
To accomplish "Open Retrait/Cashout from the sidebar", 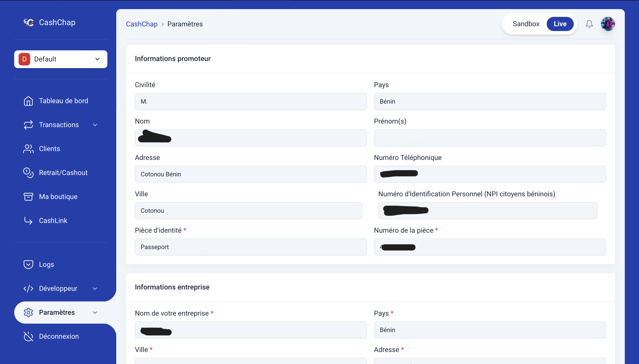I will [x=28, y=173].
